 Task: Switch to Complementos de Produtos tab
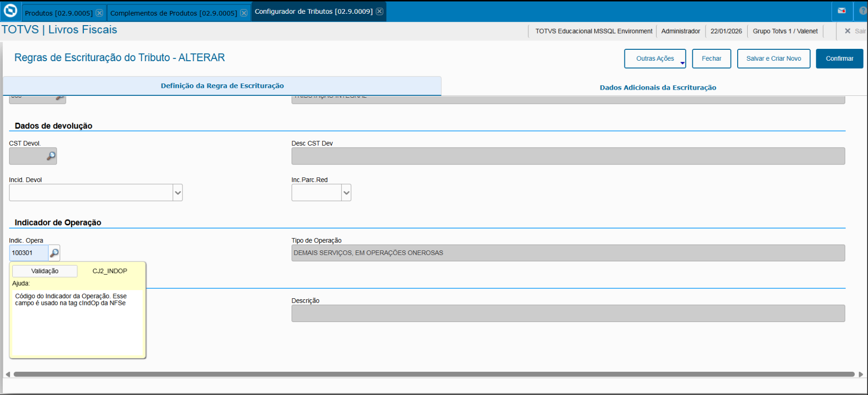[174, 13]
